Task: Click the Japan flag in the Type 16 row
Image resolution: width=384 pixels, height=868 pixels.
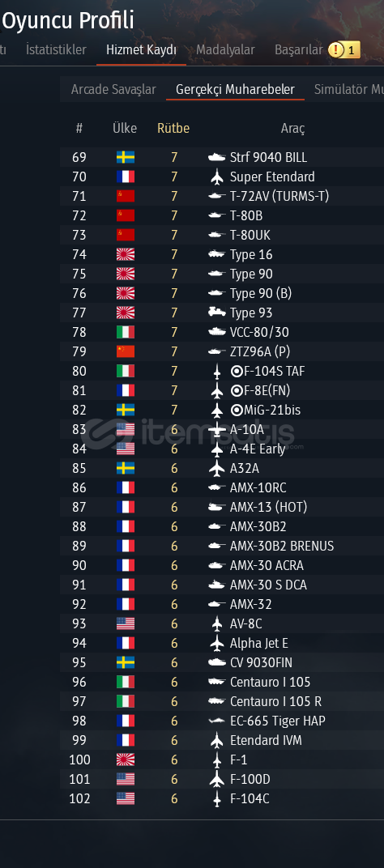Action: click(x=126, y=254)
